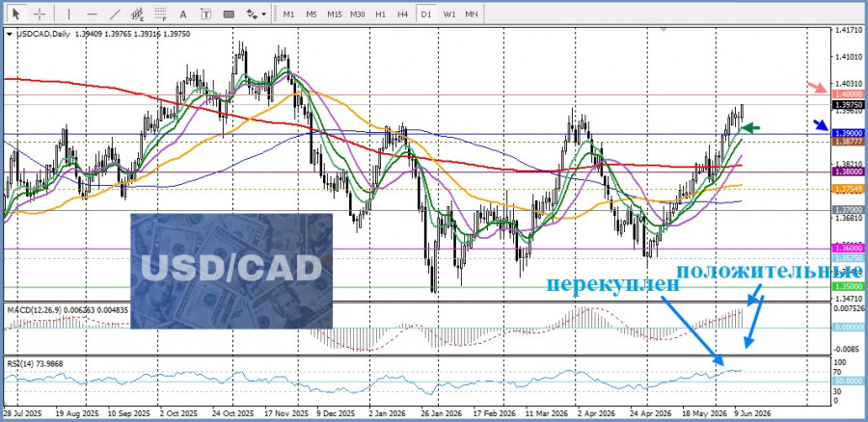Select the text tool (A)
868x422 pixels.
point(184,13)
